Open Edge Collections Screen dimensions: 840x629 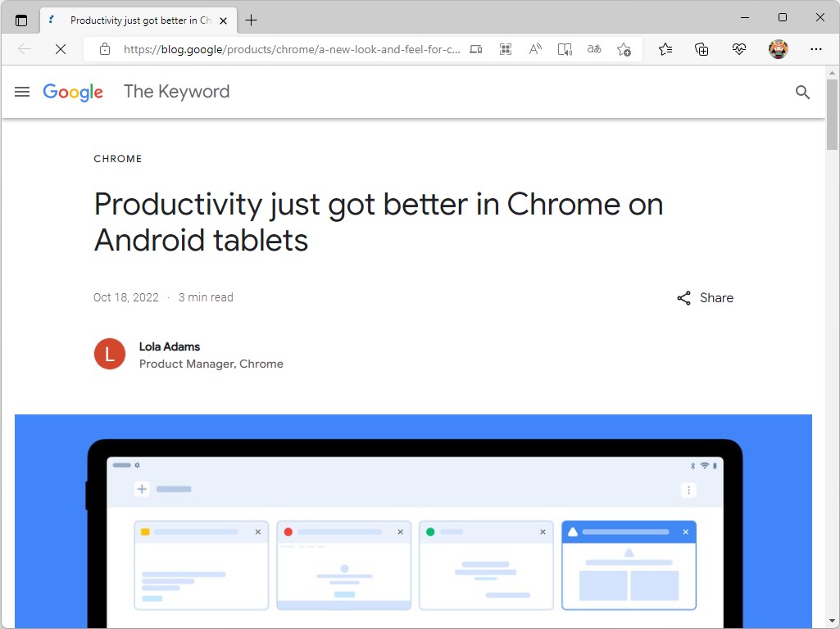pos(702,49)
